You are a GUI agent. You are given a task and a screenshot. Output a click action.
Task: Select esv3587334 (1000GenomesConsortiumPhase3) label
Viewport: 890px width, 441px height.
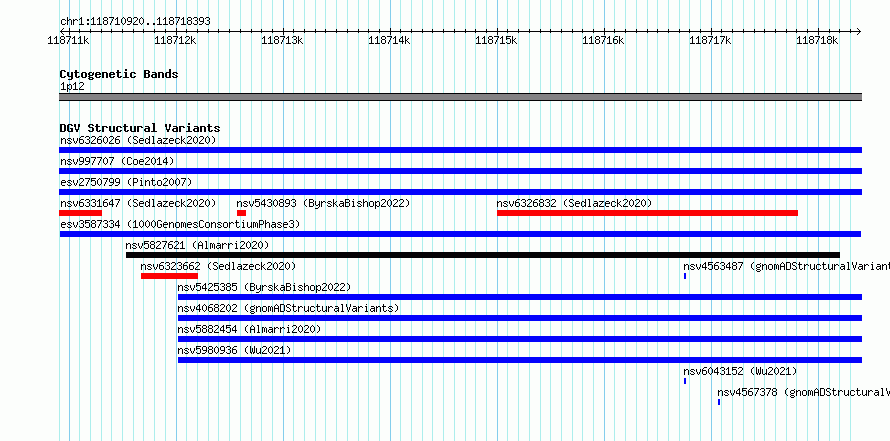click(180, 224)
